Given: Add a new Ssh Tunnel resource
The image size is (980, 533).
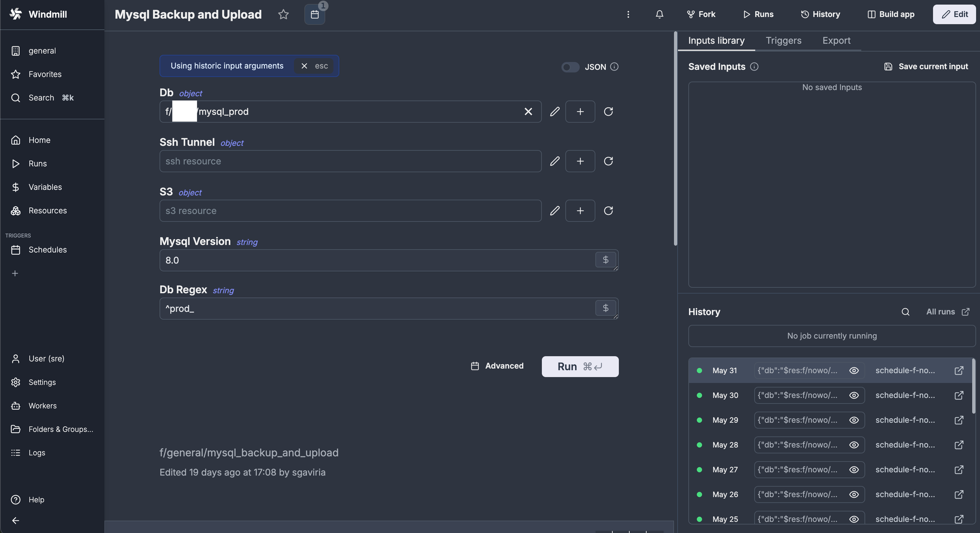Looking at the screenshot, I should click(x=580, y=161).
